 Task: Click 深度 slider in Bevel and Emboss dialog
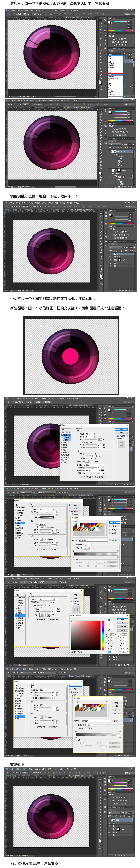(x=91, y=439)
